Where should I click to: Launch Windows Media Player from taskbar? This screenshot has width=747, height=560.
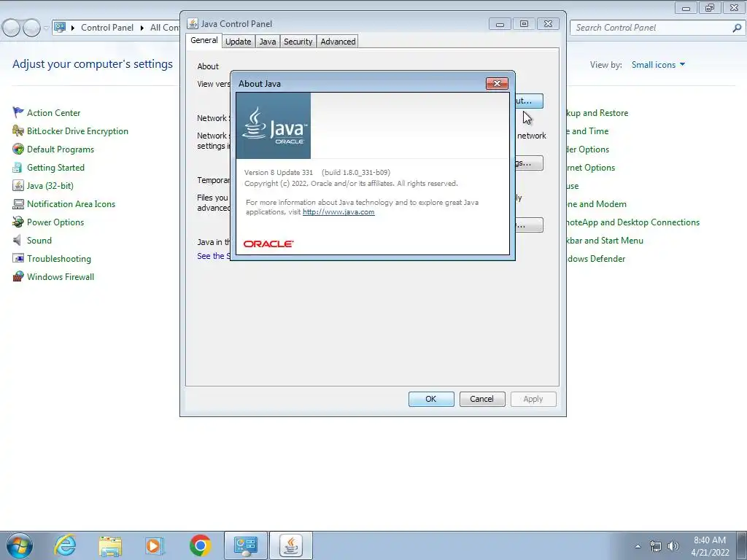[155, 545]
